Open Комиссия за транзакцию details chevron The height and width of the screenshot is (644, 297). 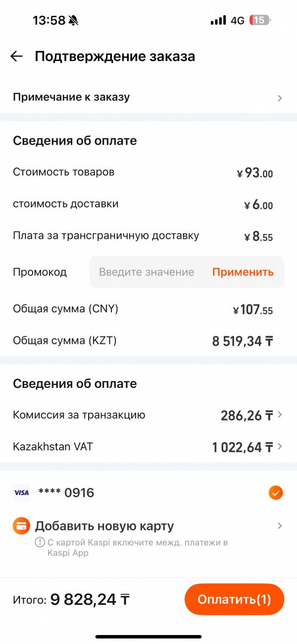[x=280, y=415]
